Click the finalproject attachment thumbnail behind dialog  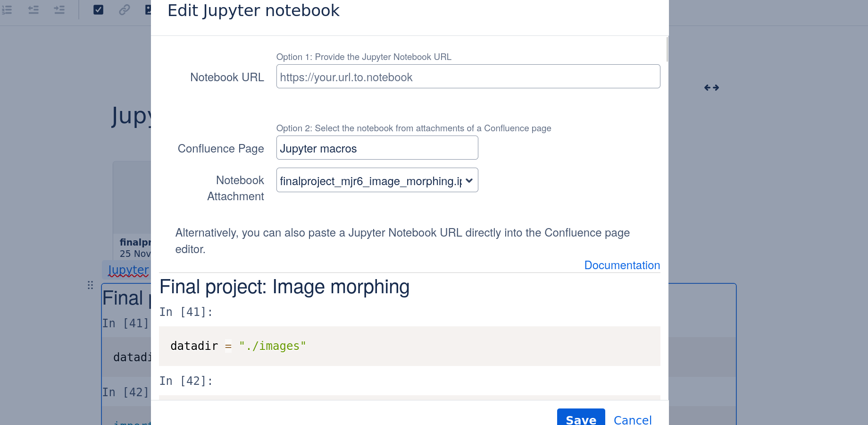click(x=132, y=203)
